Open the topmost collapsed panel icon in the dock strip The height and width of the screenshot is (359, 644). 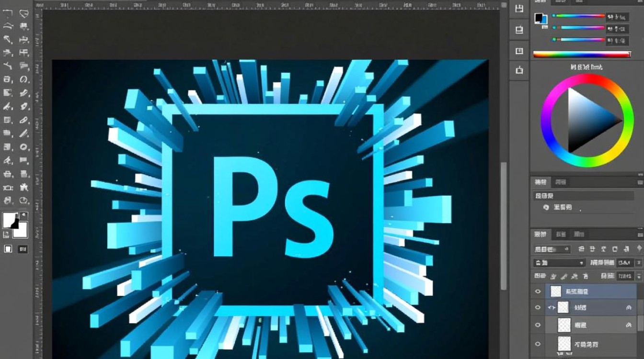pyautogui.click(x=519, y=9)
